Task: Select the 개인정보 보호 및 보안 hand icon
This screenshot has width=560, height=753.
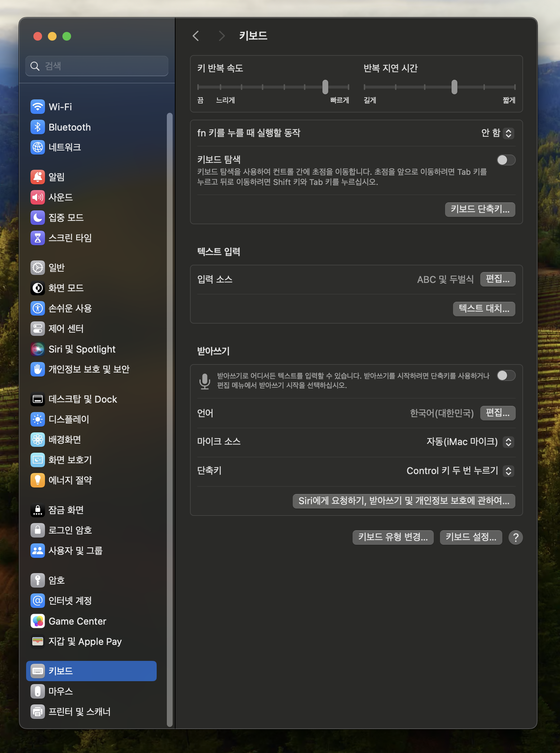Action: [38, 369]
